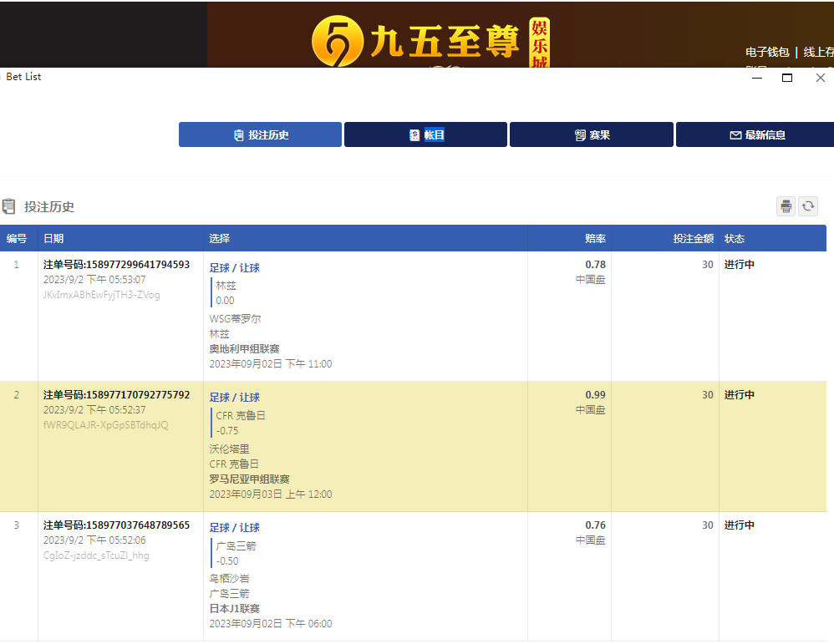Click the 九五至尊 gold logo
The width and height of the screenshot is (834, 644).
(337, 40)
